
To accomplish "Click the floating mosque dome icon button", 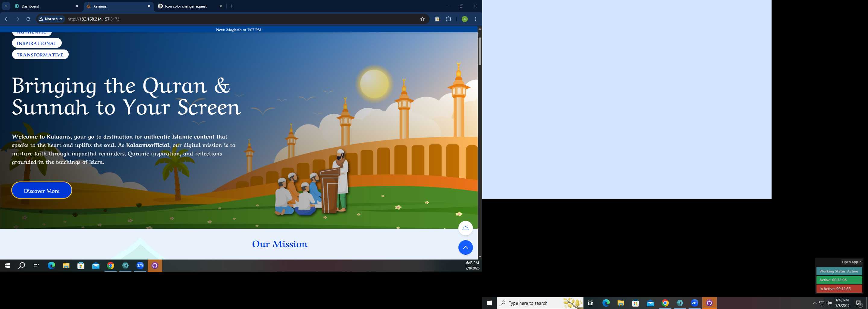I will tap(465, 228).
